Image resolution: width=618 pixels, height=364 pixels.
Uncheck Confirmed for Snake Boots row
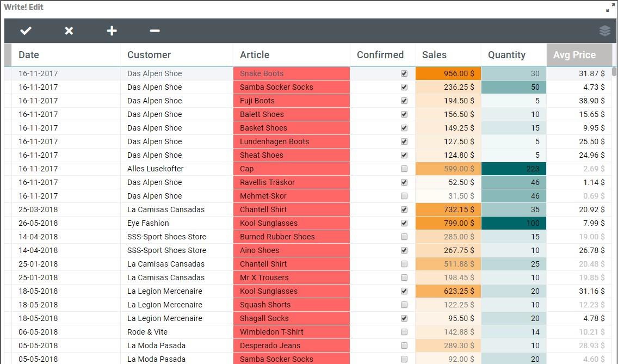click(x=404, y=73)
